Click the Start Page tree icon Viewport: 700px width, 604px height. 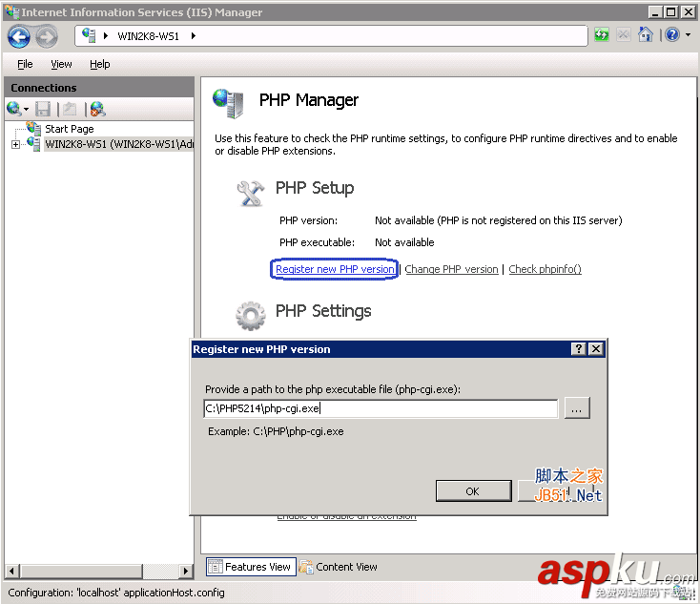coord(34,129)
